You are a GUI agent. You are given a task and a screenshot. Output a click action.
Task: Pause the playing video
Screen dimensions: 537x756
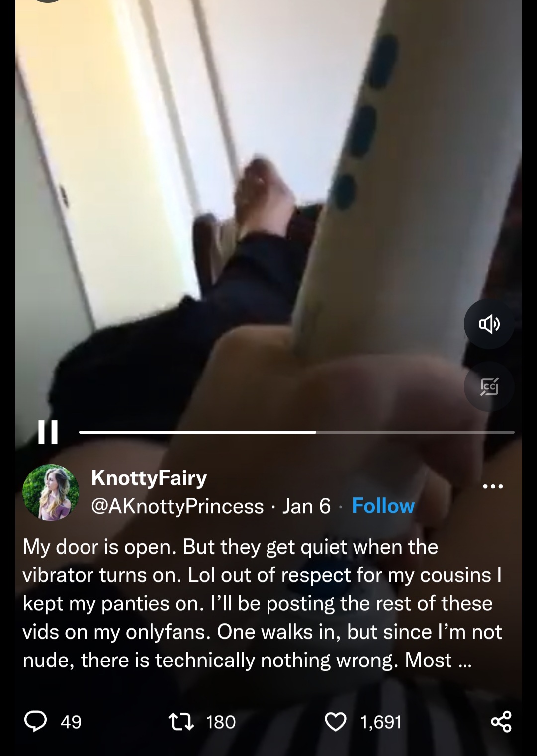[x=48, y=432]
